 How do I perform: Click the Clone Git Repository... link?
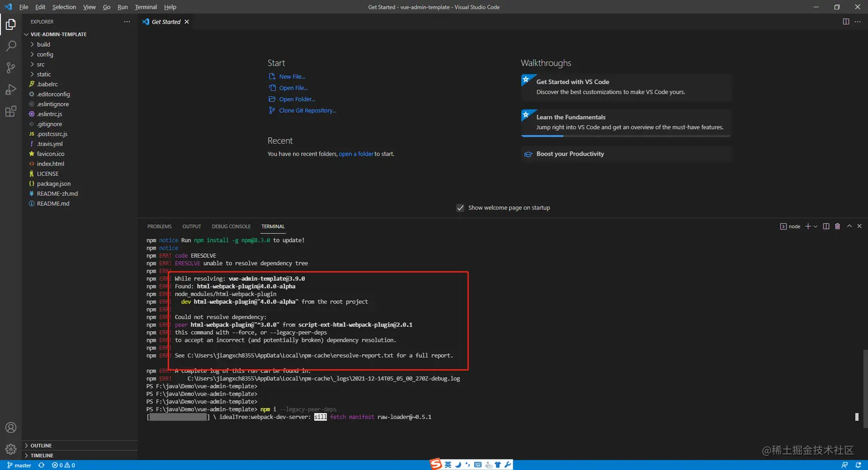coord(308,110)
